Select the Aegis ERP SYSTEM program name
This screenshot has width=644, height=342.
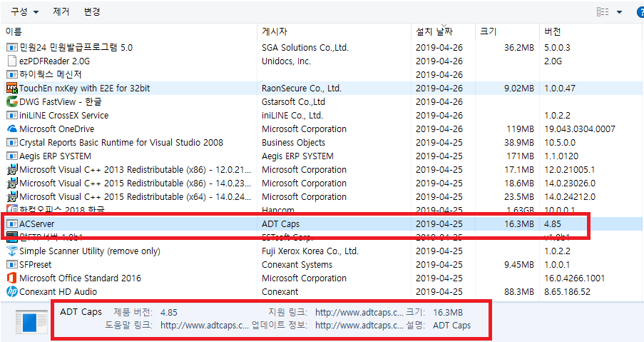click(x=55, y=156)
